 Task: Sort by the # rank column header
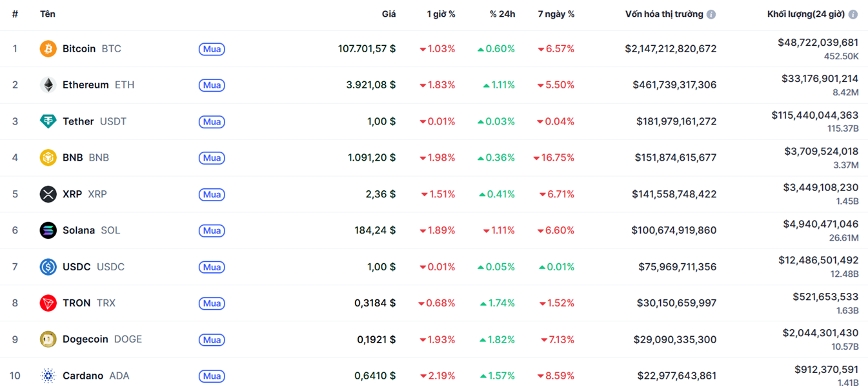coord(15,14)
